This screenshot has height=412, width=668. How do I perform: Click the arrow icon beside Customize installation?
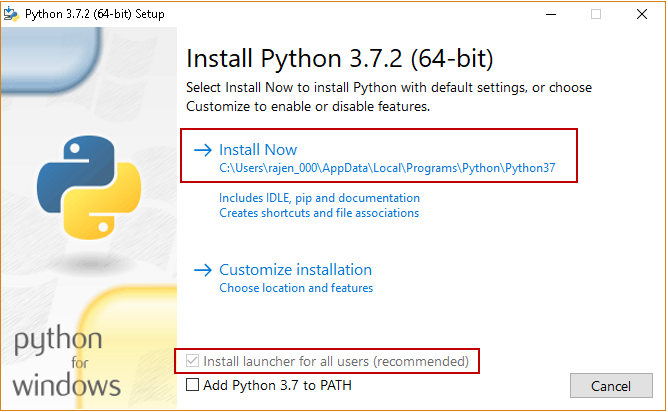202,270
